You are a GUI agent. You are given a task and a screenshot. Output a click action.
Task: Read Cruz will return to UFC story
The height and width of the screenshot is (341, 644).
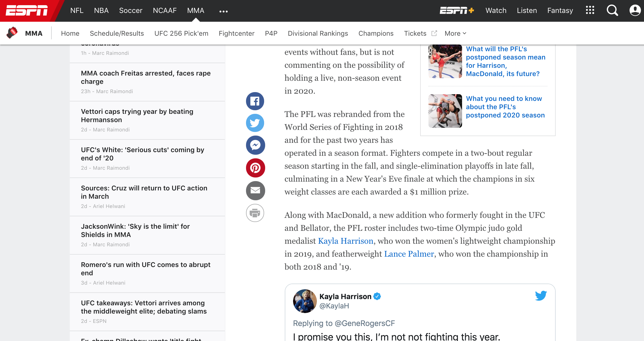point(144,192)
